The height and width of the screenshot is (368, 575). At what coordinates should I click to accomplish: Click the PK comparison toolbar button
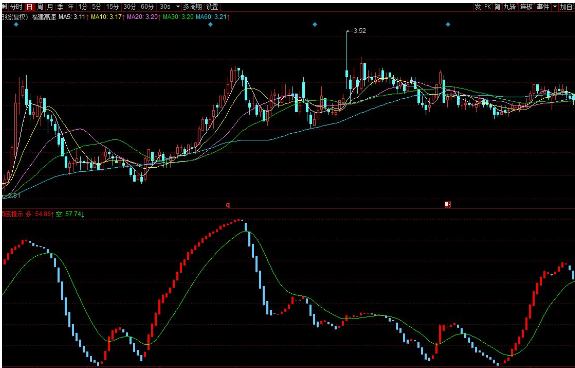click(x=488, y=7)
